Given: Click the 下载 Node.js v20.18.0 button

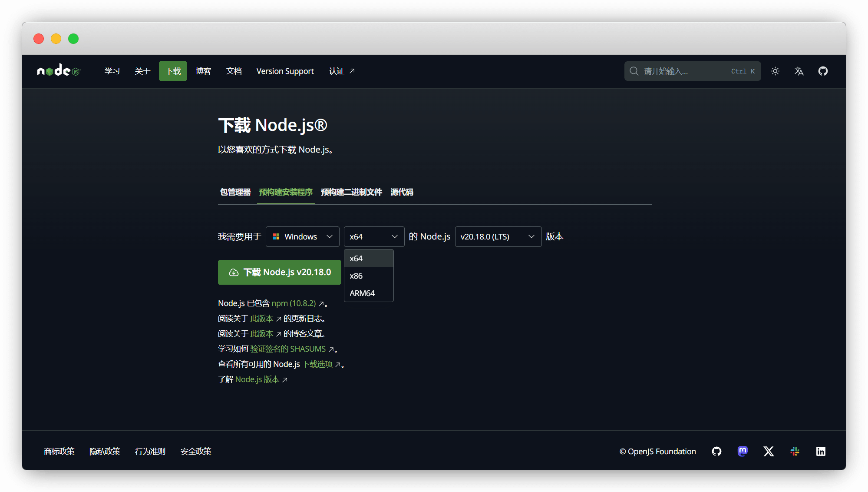Looking at the screenshot, I should (x=279, y=272).
